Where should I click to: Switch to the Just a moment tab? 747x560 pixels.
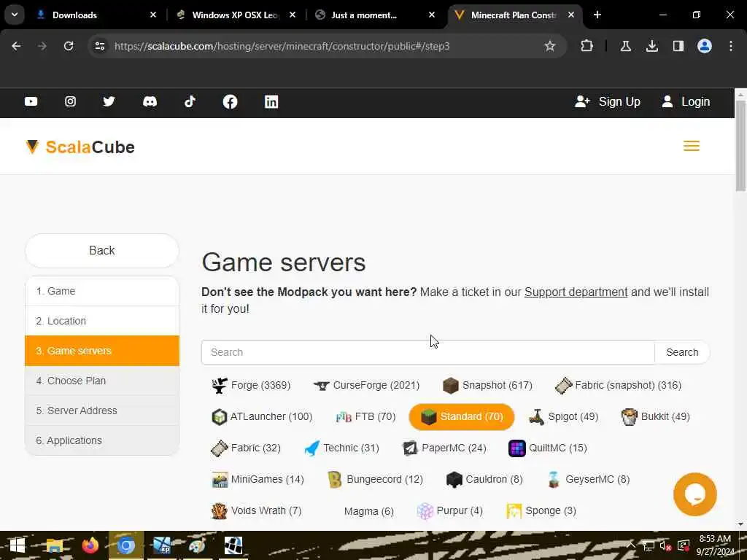[x=376, y=15]
